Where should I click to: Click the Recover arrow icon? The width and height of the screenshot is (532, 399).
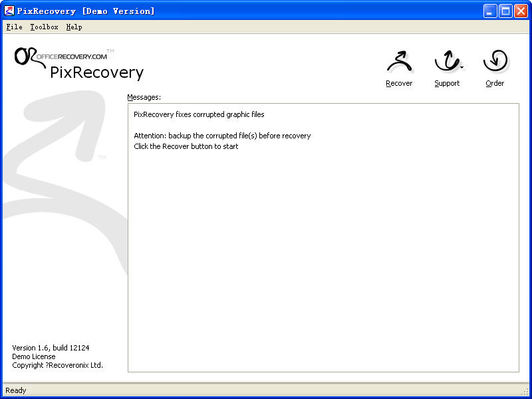[x=399, y=63]
